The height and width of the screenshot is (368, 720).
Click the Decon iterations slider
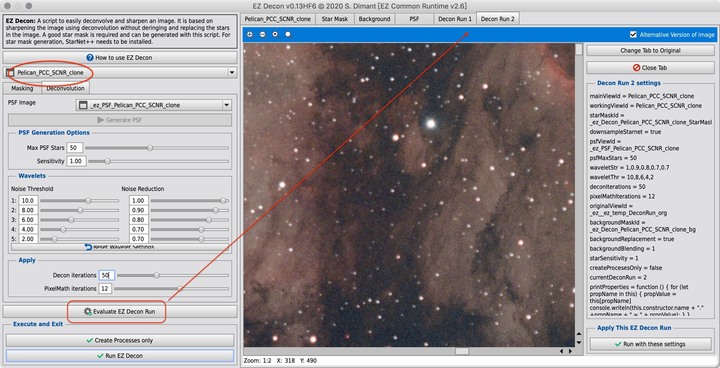click(173, 275)
